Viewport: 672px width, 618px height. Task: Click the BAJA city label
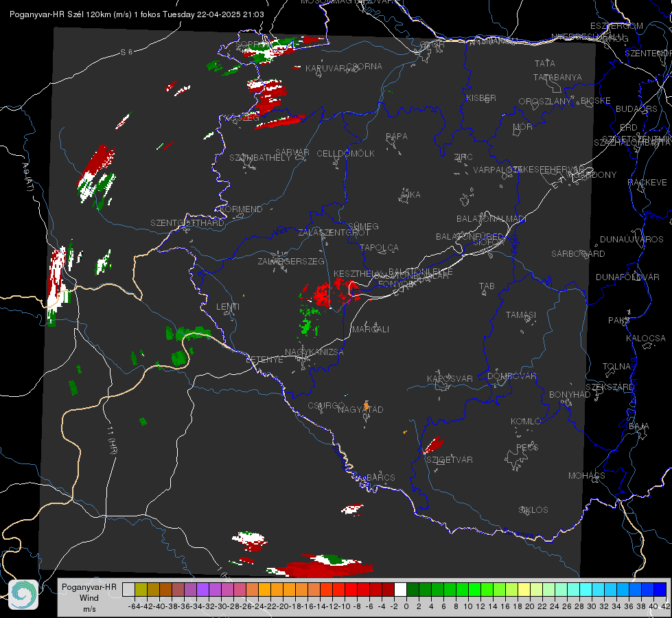tap(639, 426)
